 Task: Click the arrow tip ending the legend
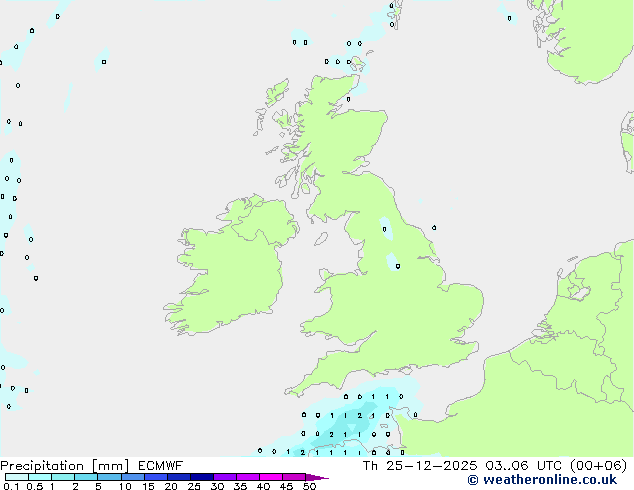pos(325,478)
